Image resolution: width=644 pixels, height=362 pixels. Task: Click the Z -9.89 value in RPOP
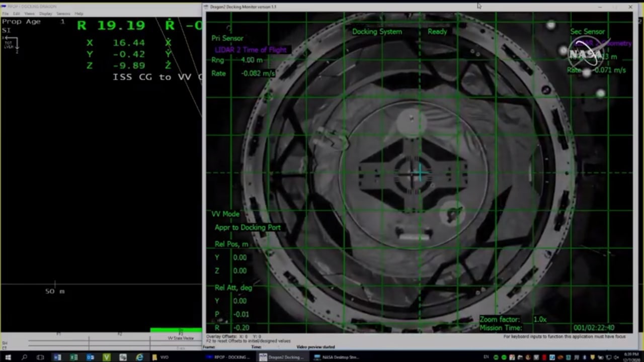point(129,65)
